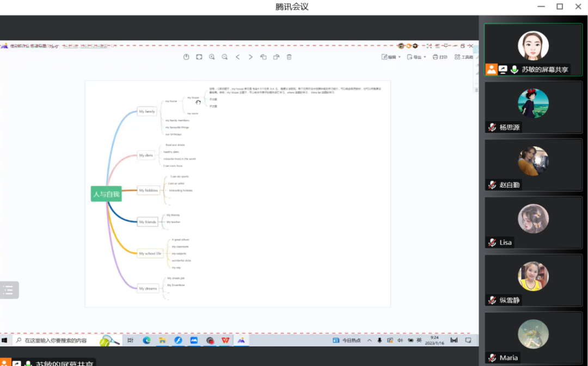Select the My school life node
This screenshot has width=588, height=366.
point(150,253)
